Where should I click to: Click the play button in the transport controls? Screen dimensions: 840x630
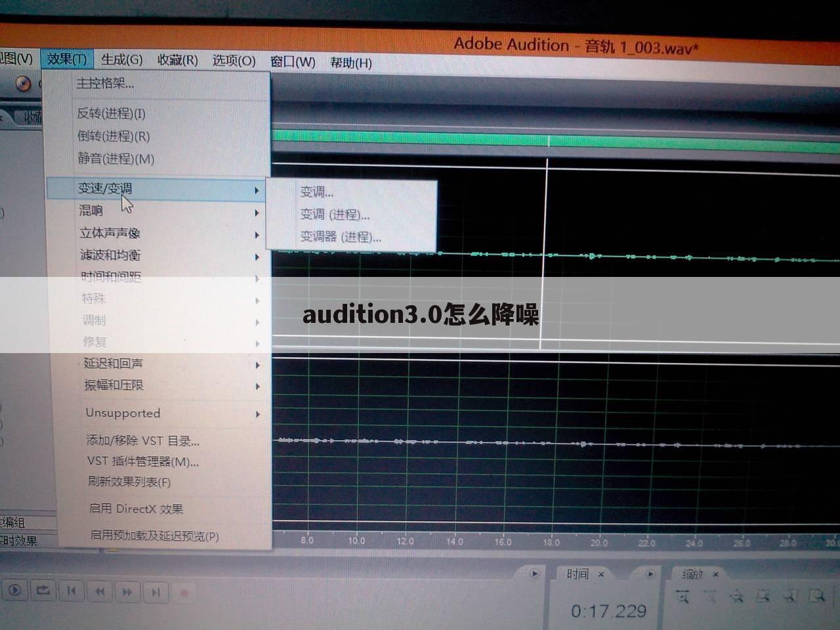pyautogui.click(x=14, y=590)
